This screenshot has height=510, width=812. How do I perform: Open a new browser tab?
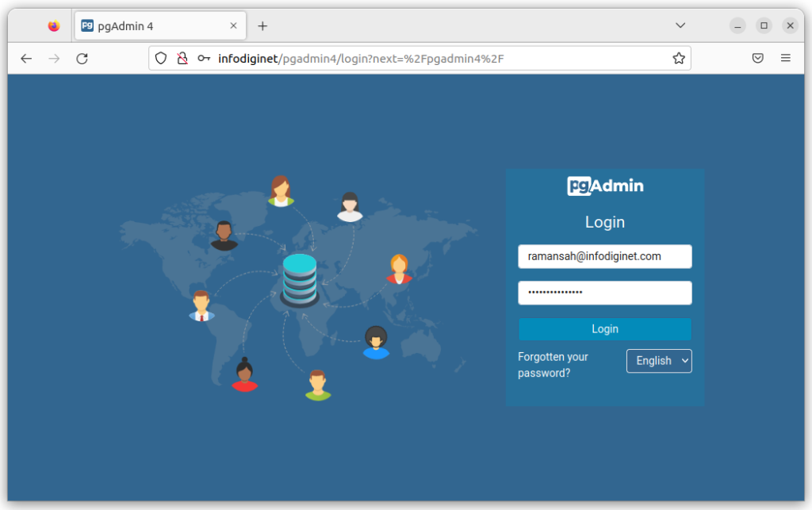[262, 26]
